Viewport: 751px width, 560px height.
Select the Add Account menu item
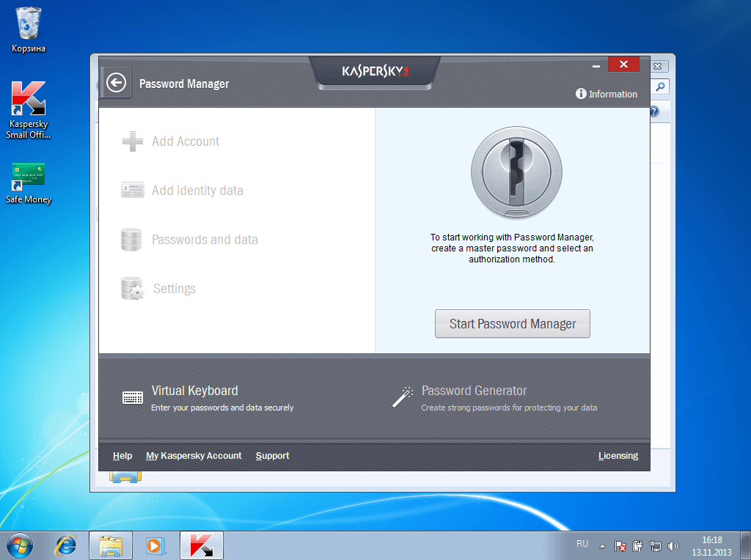tap(186, 141)
